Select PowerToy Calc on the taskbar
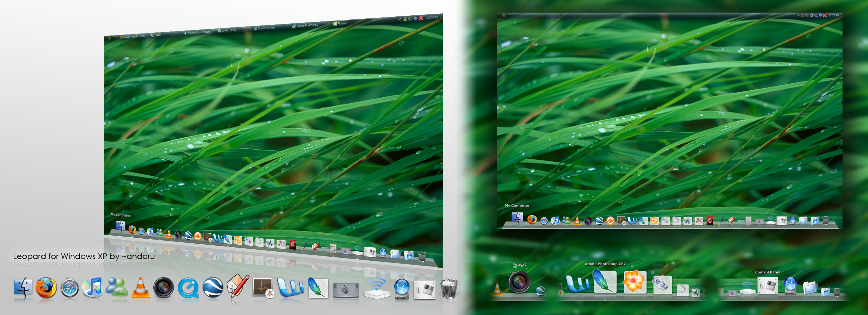 tap(267, 28)
